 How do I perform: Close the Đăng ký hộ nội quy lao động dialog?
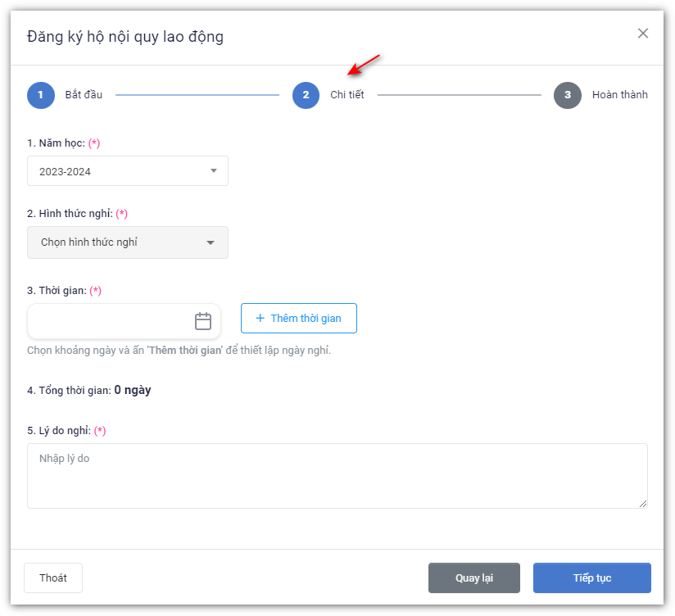(x=643, y=34)
